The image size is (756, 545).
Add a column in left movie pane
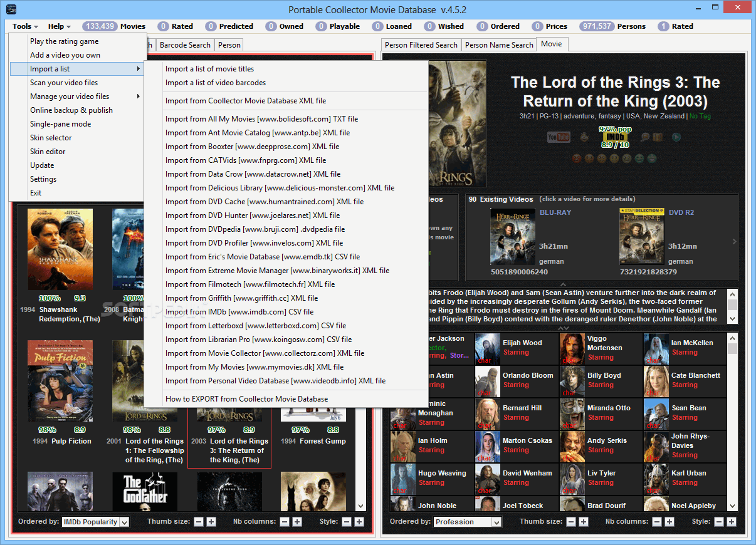tap(297, 522)
